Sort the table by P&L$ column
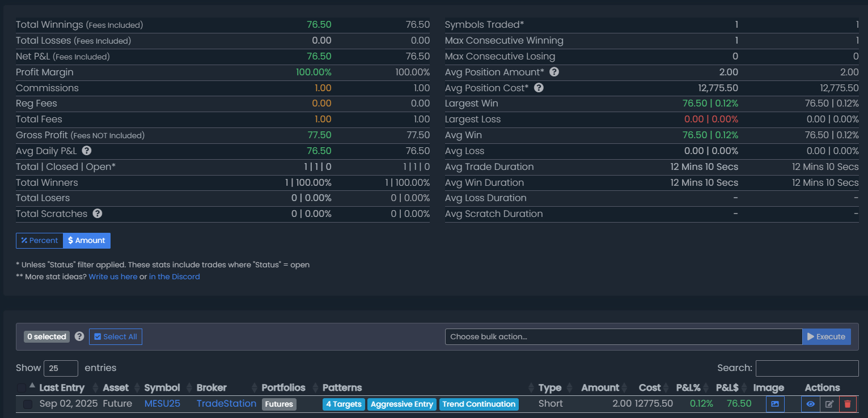Image resolution: width=868 pixels, height=418 pixels. pos(727,388)
